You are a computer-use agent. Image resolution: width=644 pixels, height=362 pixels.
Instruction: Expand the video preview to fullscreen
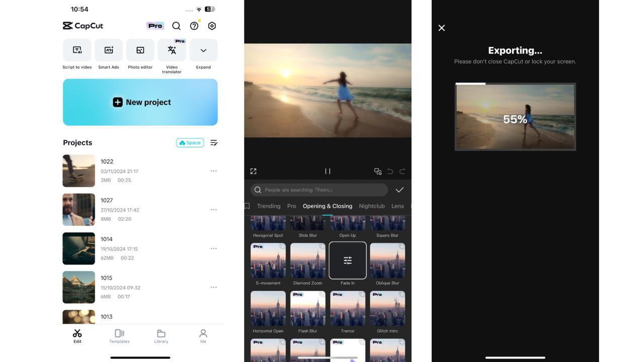point(253,171)
